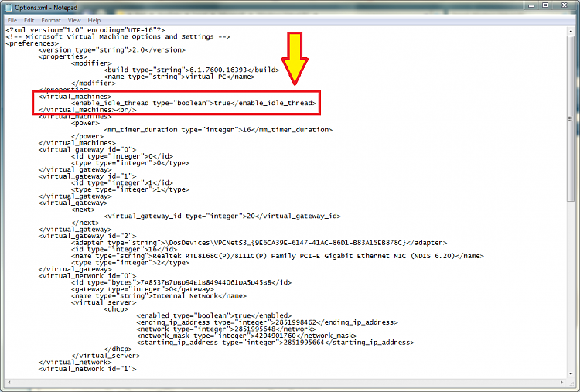The image size is (580, 392).
Task: Click the network_mask 4294901760 line
Action: pyautogui.click(x=247, y=336)
